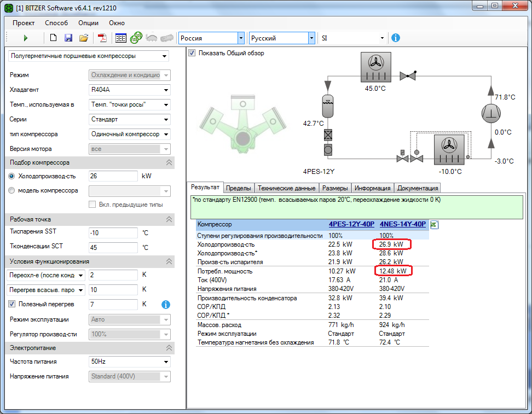
Task: Open the Окно menu
Action: point(117,23)
